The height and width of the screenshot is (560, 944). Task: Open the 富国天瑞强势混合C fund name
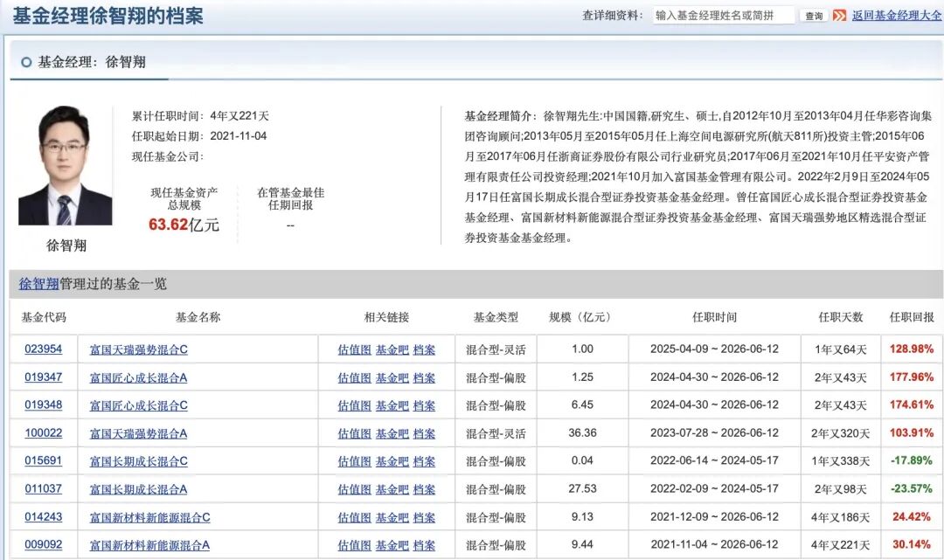(x=138, y=349)
